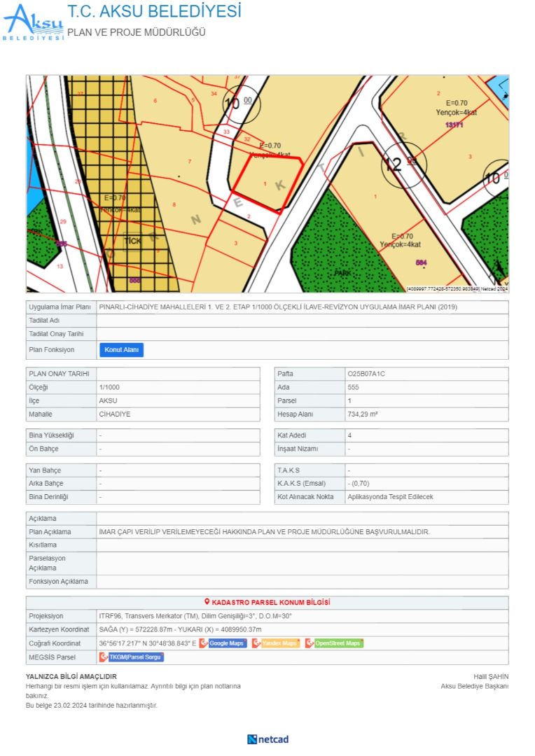Click the Yandex Maps button icon
Viewport: 535px width, 756px height.
point(256,643)
